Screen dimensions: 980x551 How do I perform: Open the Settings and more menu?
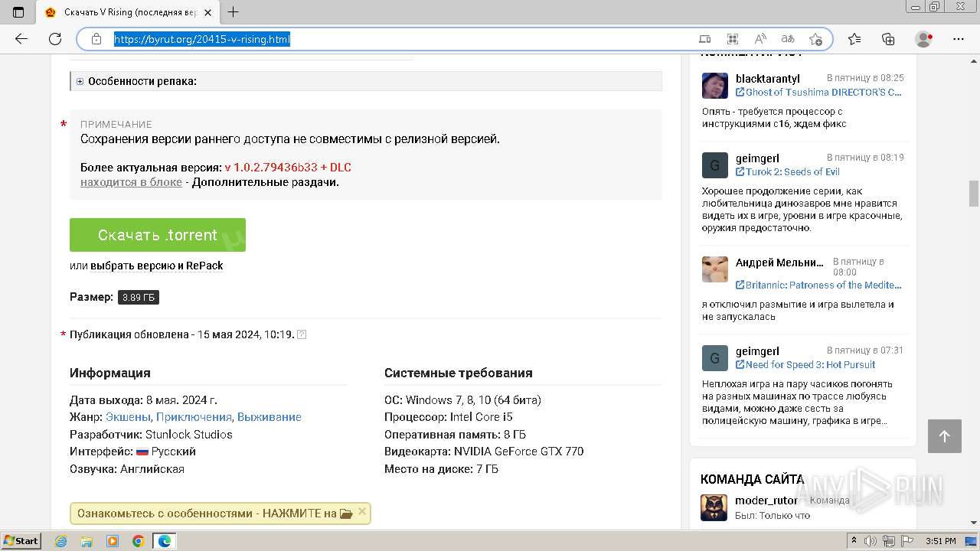(x=959, y=39)
